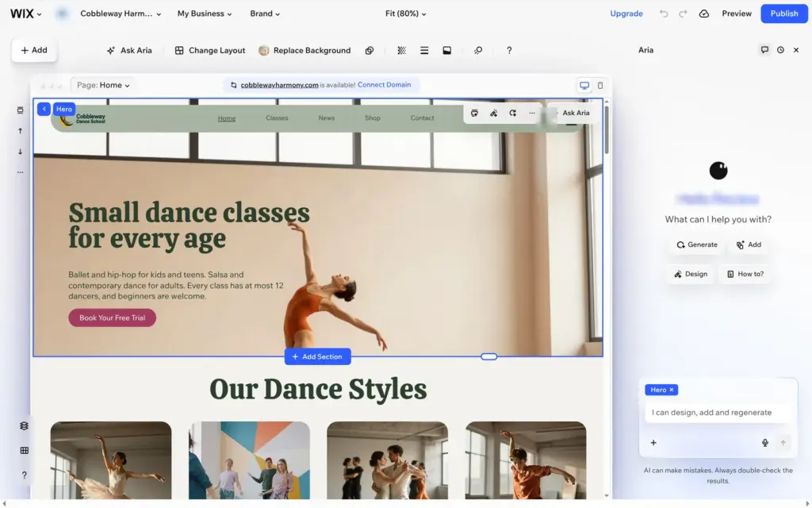
Task: Click the regenerate icon in Hero floating toolbar
Action: [513, 113]
